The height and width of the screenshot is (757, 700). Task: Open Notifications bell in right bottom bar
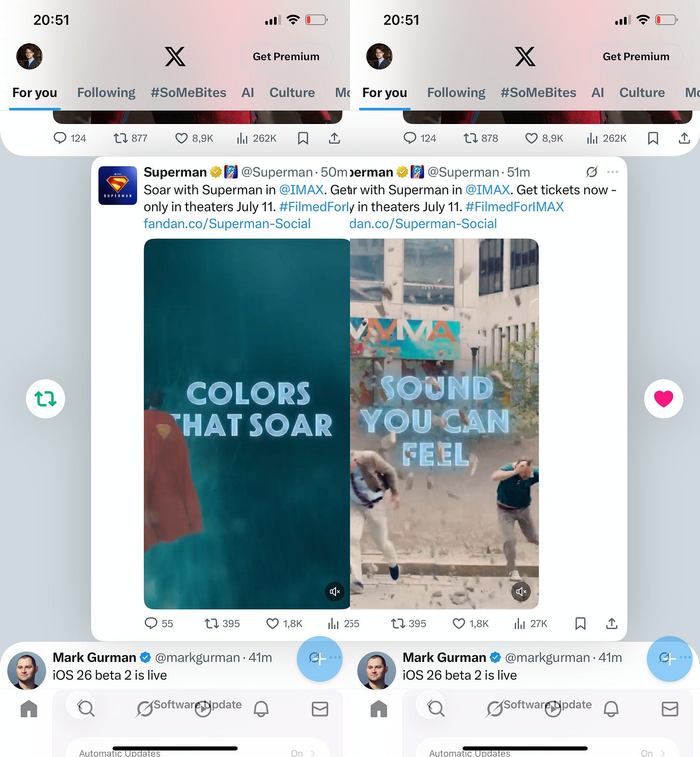point(611,708)
